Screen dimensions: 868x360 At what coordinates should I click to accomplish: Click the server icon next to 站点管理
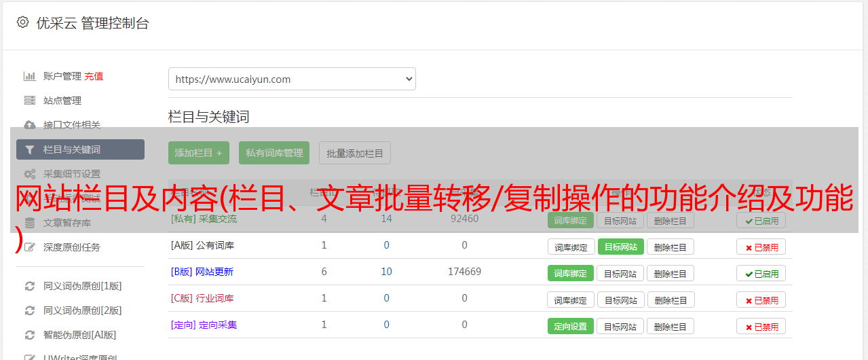pyautogui.click(x=30, y=101)
